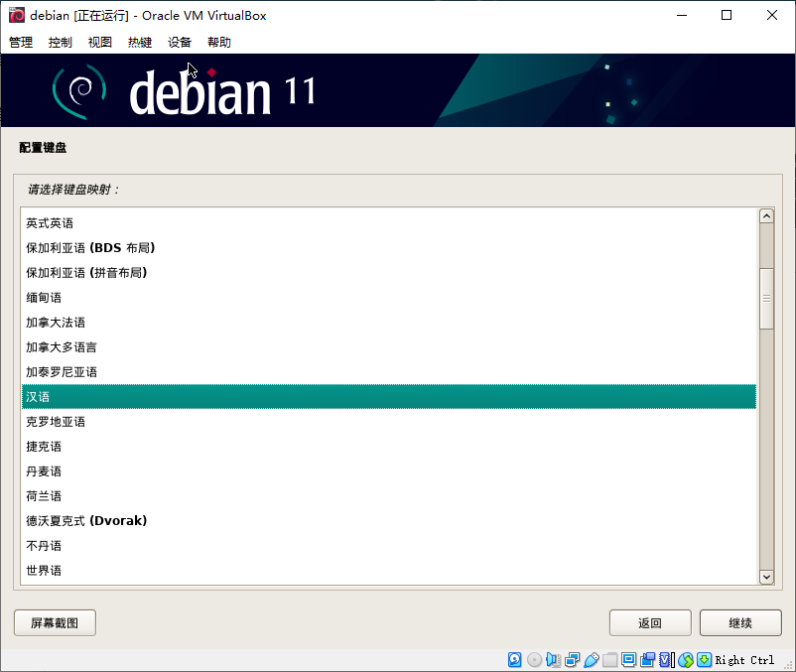Click the 返回 button
The width and height of the screenshot is (796, 672).
click(650, 622)
